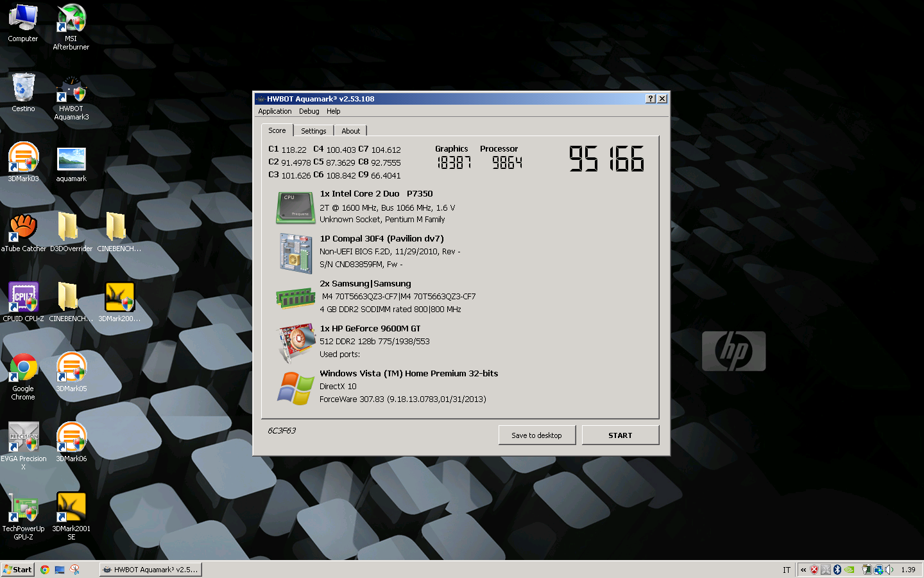The image size is (924, 578).
Task: Open the Computer desktop icon
Action: tap(23, 22)
